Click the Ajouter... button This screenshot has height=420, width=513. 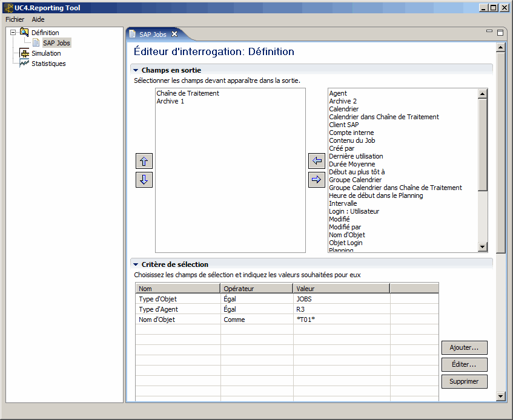click(x=465, y=347)
